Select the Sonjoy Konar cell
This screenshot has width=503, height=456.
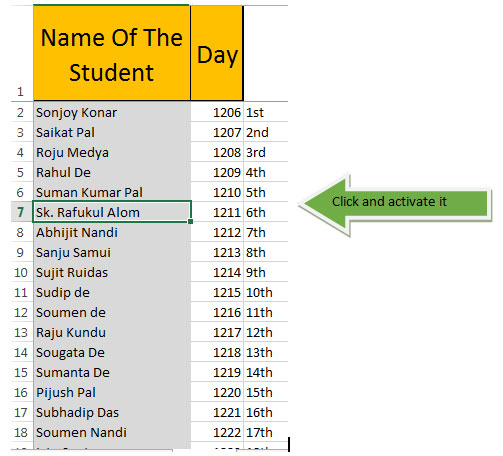coord(112,112)
